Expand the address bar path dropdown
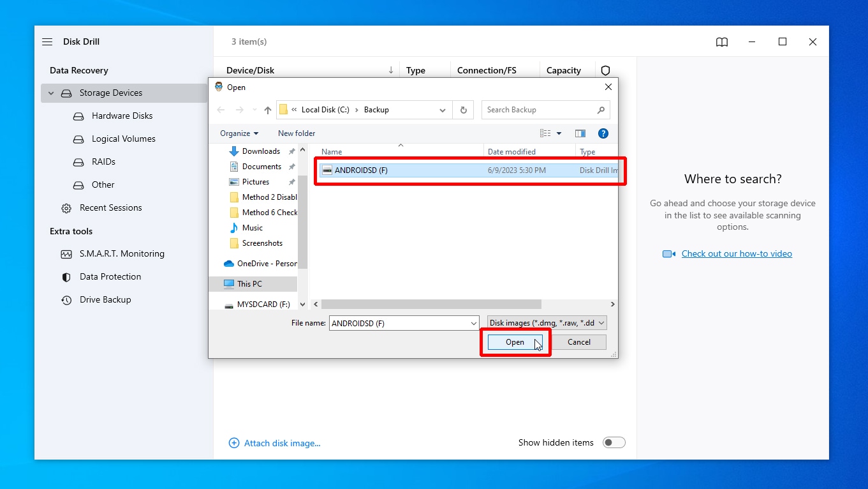Image resolution: width=868 pixels, height=489 pixels. coord(443,110)
